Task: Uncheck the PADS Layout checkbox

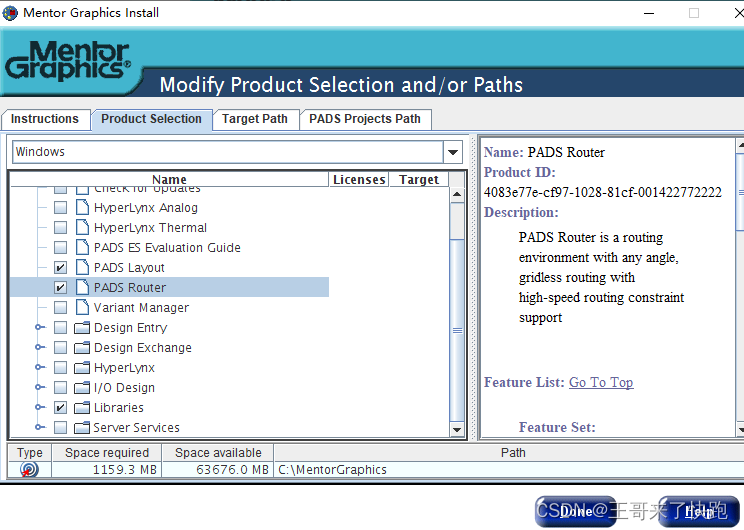Action: coord(60,267)
